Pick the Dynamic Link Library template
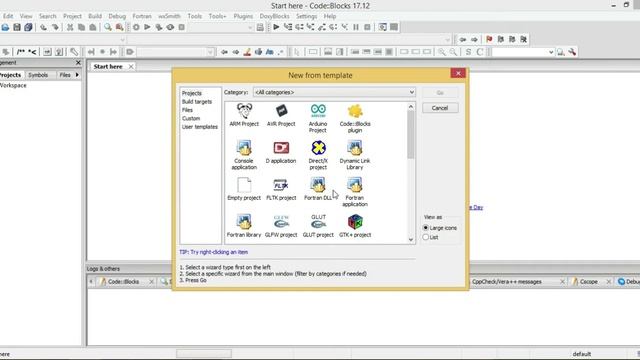This screenshot has height=360, width=640. pyautogui.click(x=355, y=155)
